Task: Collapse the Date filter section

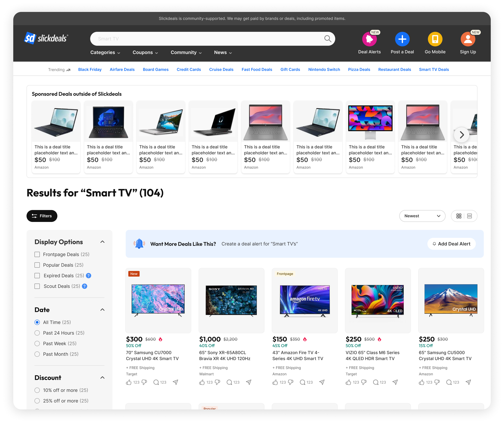Action: 102,310
